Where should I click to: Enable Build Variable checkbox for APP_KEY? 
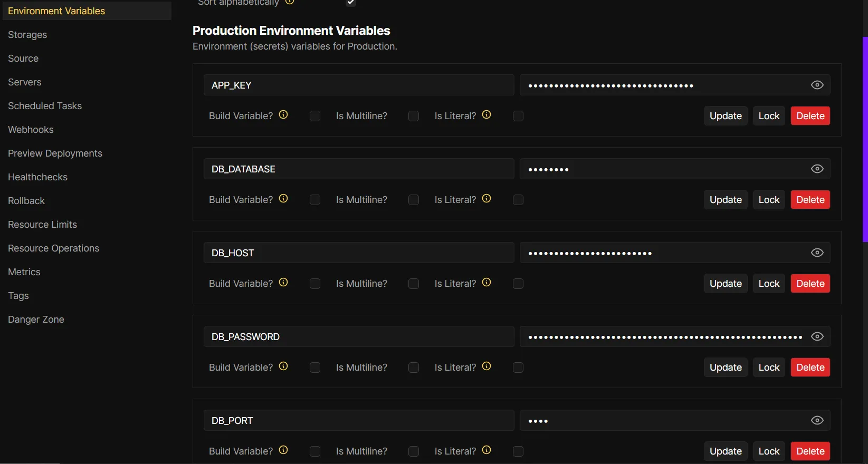point(315,116)
